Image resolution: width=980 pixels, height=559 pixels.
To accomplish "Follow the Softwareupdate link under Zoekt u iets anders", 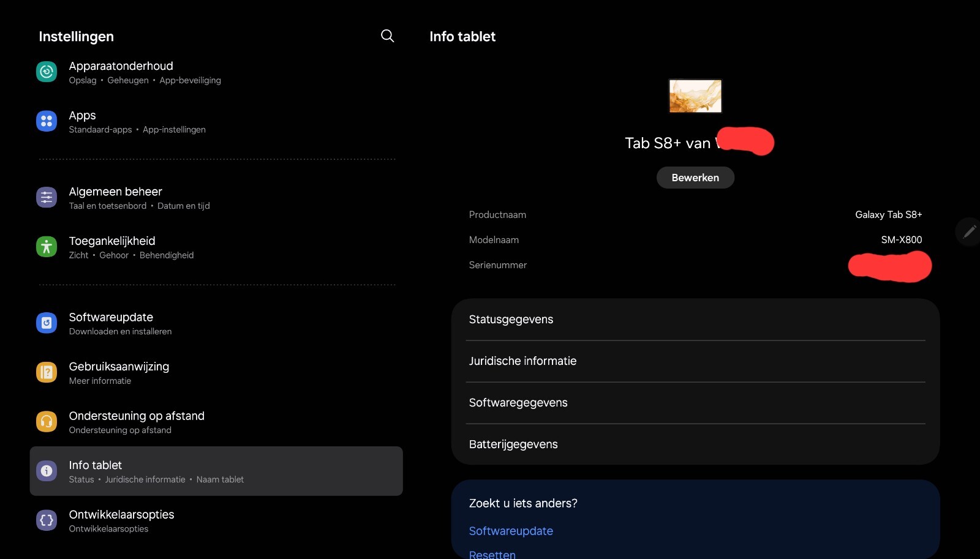I will tap(511, 531).
